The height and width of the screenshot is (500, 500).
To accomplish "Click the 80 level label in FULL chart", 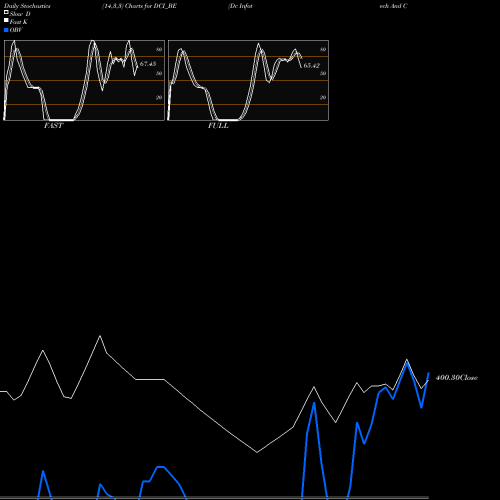I will point(323,49).
